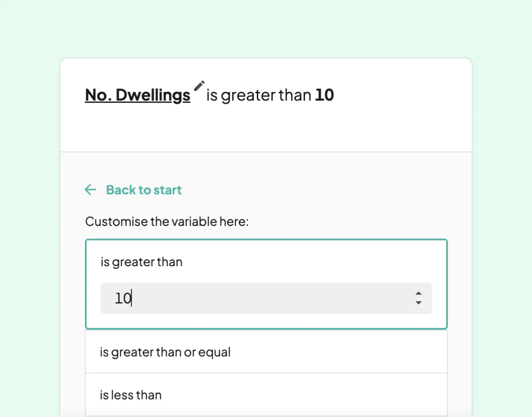Click the bold 10 in the header sentence
532x417 pixels.
[324, 95]
